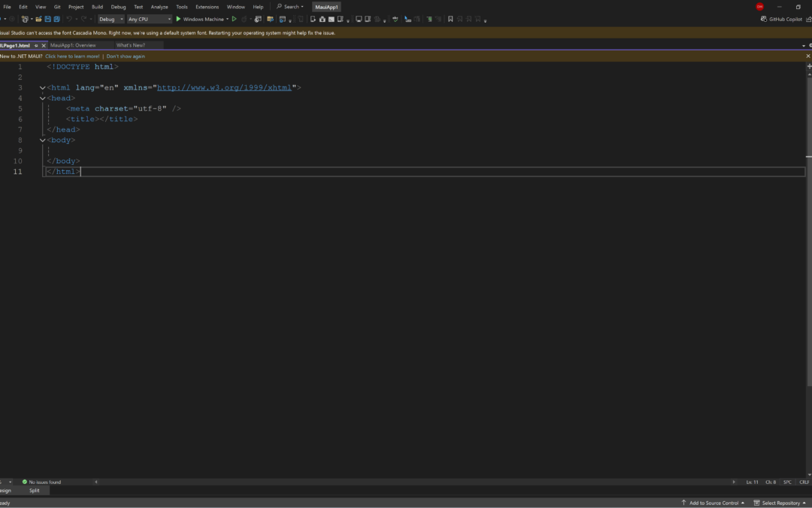Click the Split view button at bottom
Screen dimensions: 812x508
click(35, 490)
